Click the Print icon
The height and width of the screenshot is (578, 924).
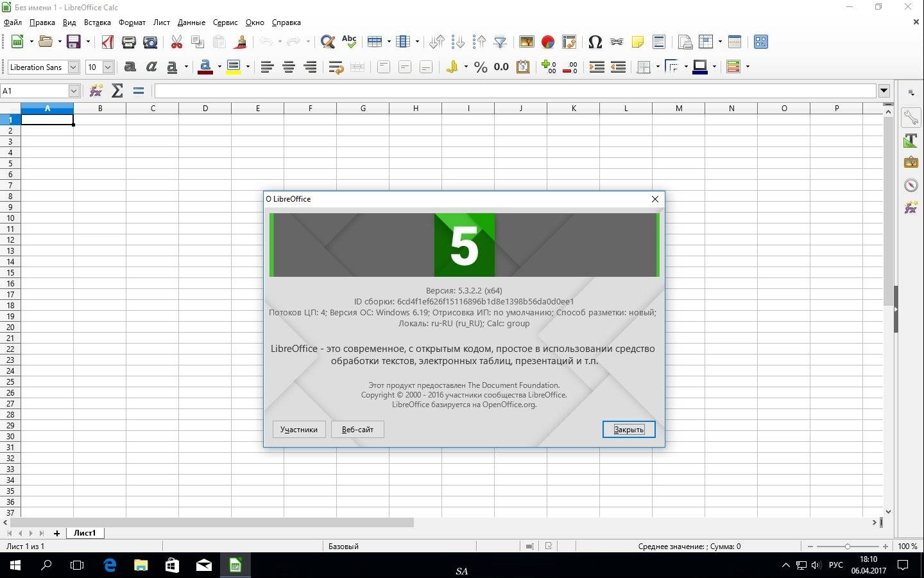pos(129,42)
